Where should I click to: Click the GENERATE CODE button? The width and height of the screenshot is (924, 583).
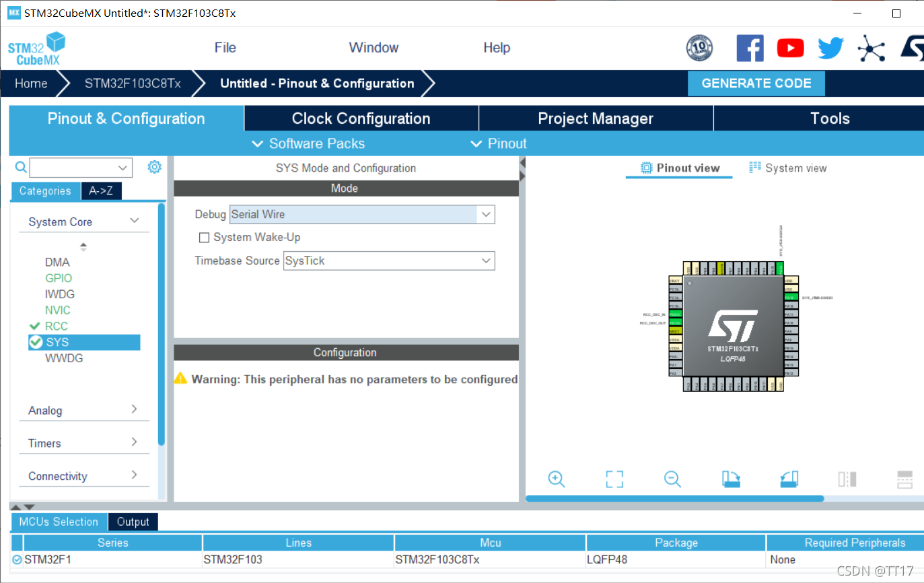(x=756, y=83)
